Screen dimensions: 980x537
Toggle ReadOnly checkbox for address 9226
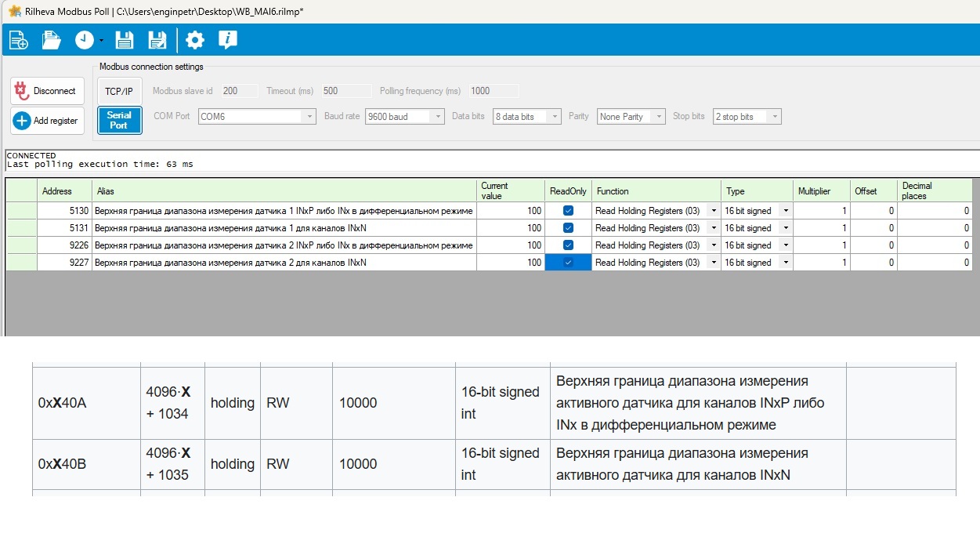point(568,245)
